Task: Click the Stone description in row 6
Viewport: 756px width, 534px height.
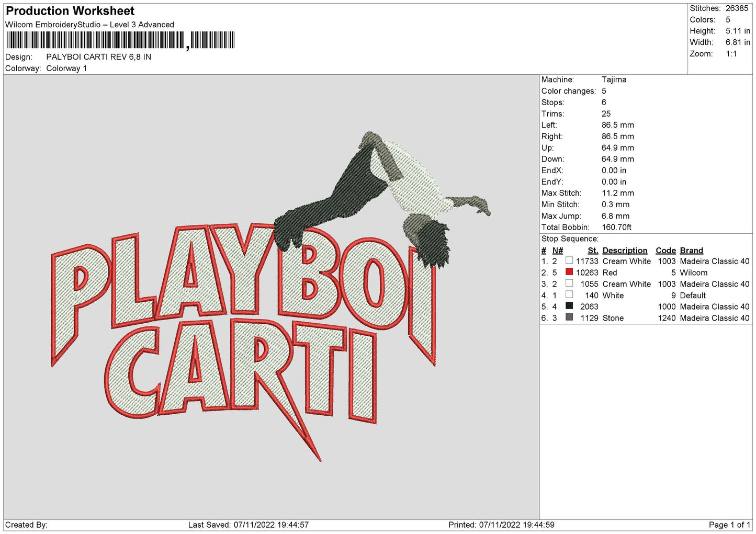Action: tap(613, 318)
